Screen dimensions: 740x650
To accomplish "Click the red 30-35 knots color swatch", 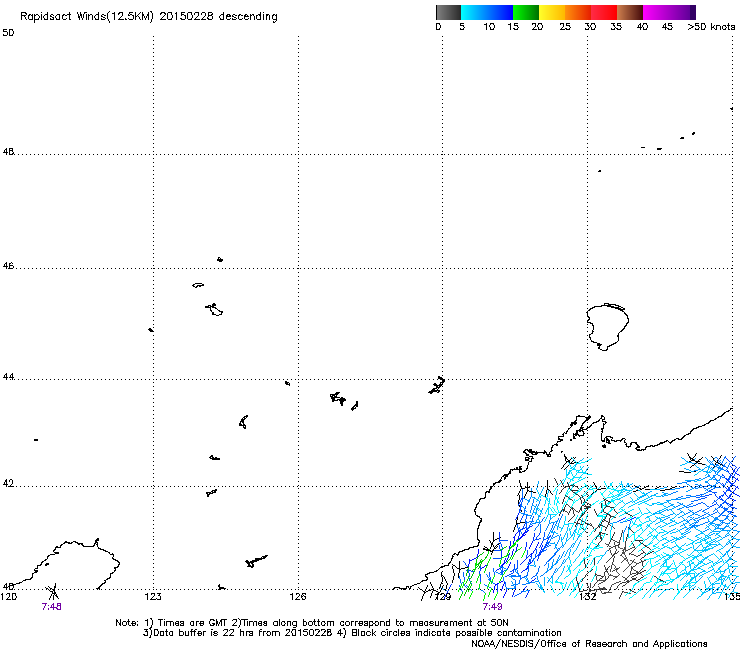I will point(604,12).
